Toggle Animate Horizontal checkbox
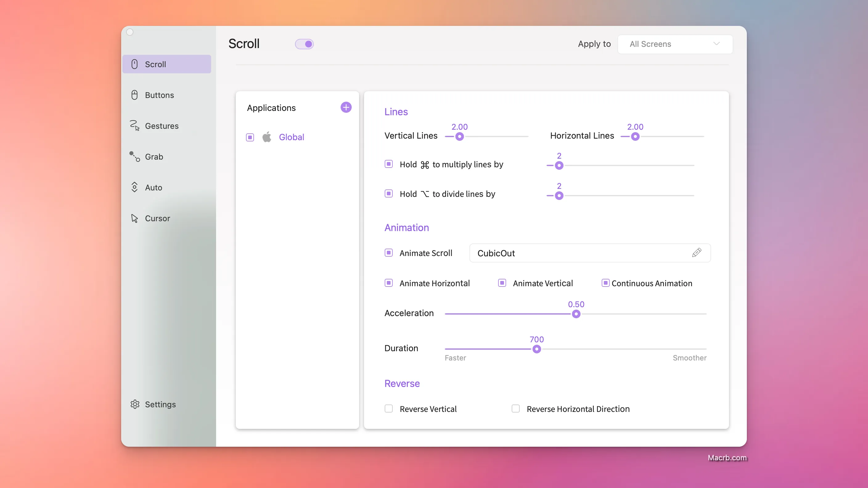The image size is (868, 488). (389, 283)
